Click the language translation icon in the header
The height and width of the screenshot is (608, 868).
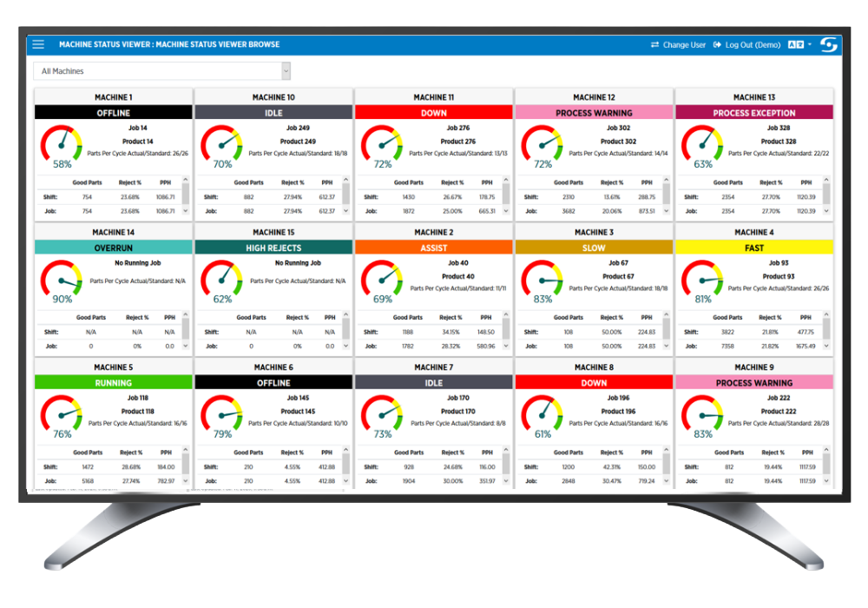tap(796, 44)
